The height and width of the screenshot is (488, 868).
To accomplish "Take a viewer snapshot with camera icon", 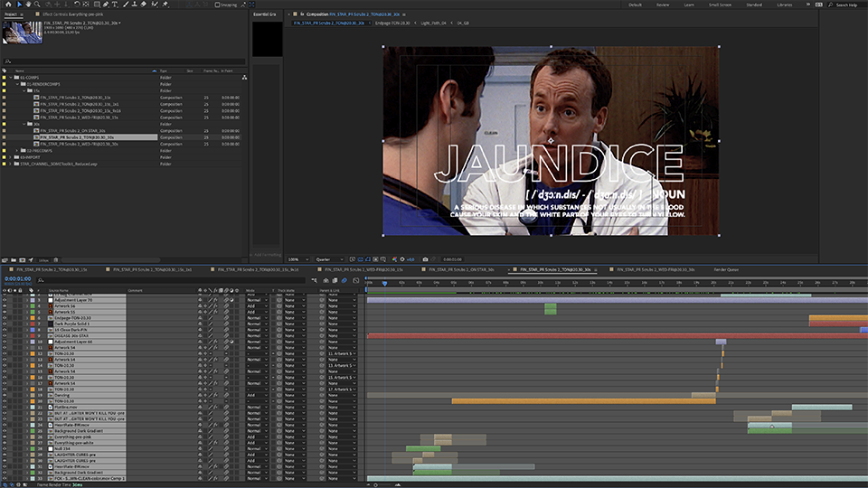I will pyautogui.click(x=425, y=259).
